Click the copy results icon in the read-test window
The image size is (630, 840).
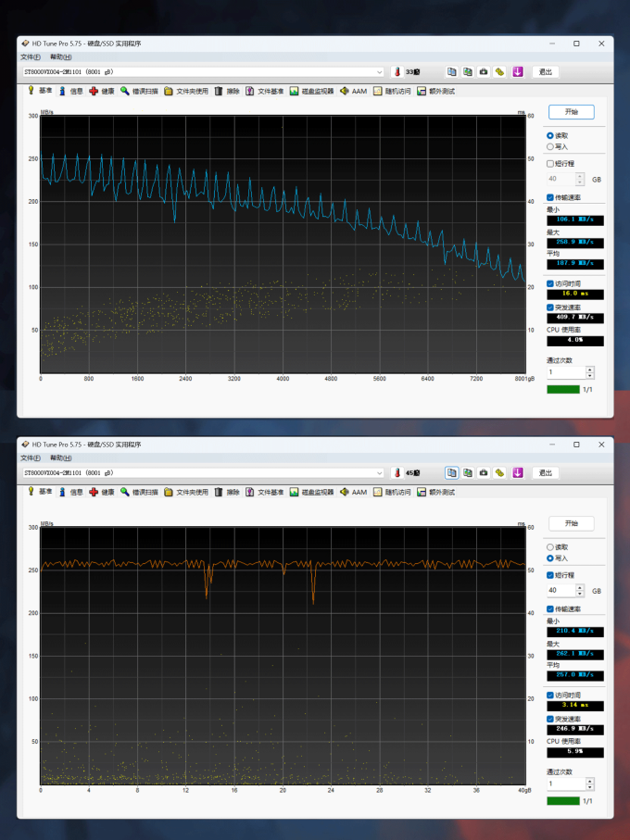(x=451, y=72)
